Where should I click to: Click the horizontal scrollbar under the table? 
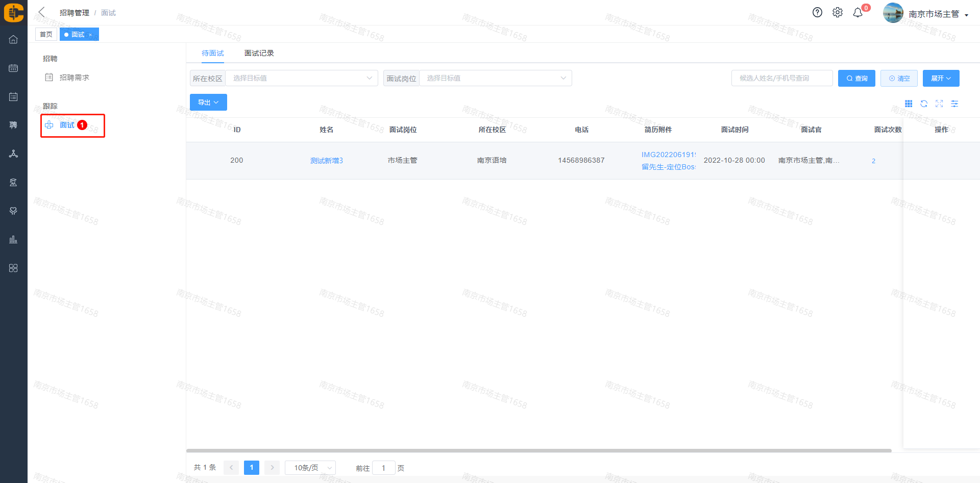[x=538, y=451]
